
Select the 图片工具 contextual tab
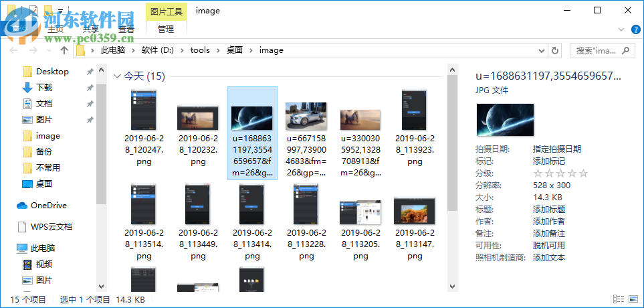pyautogui.click(x=167, y=11)
